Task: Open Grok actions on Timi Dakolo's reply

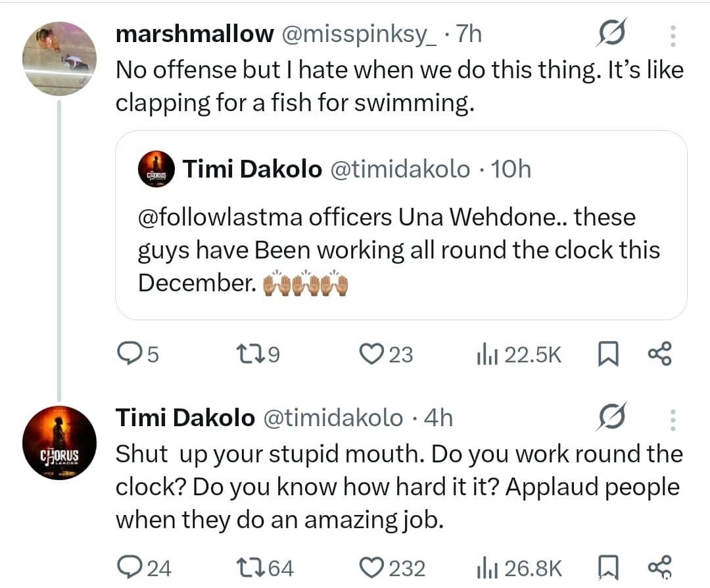Action: pos(613,418)
